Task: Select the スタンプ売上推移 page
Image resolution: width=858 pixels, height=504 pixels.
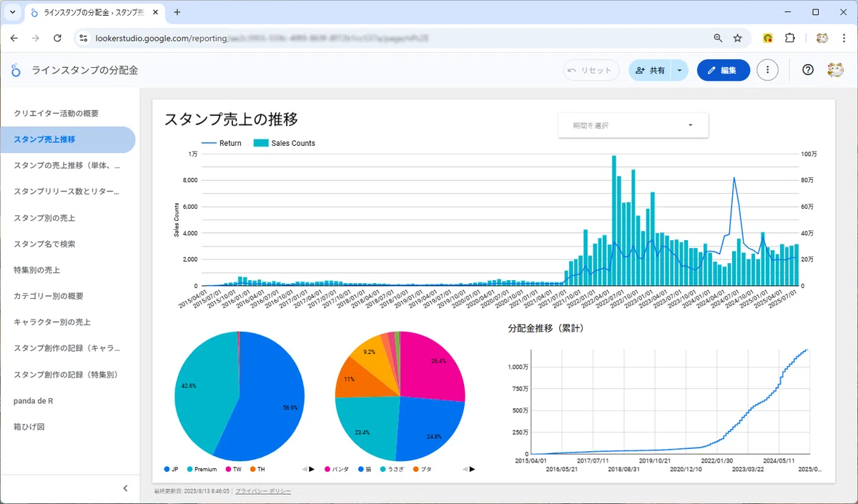Action: pyautogui.click(x=67, y=139)
